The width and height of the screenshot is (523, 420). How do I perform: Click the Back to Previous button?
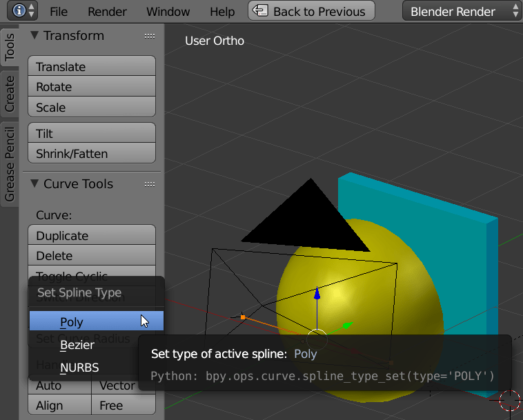point(312,11)
